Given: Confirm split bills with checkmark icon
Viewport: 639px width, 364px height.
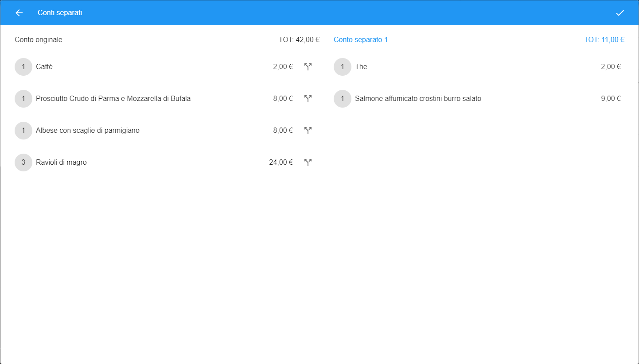Looking at the screenshot, I should 620,13.
